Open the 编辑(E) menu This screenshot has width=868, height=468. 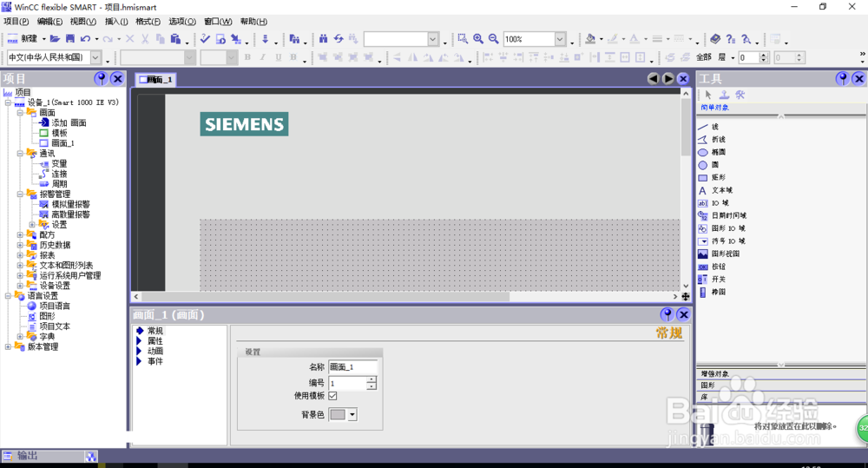point(49,22)
